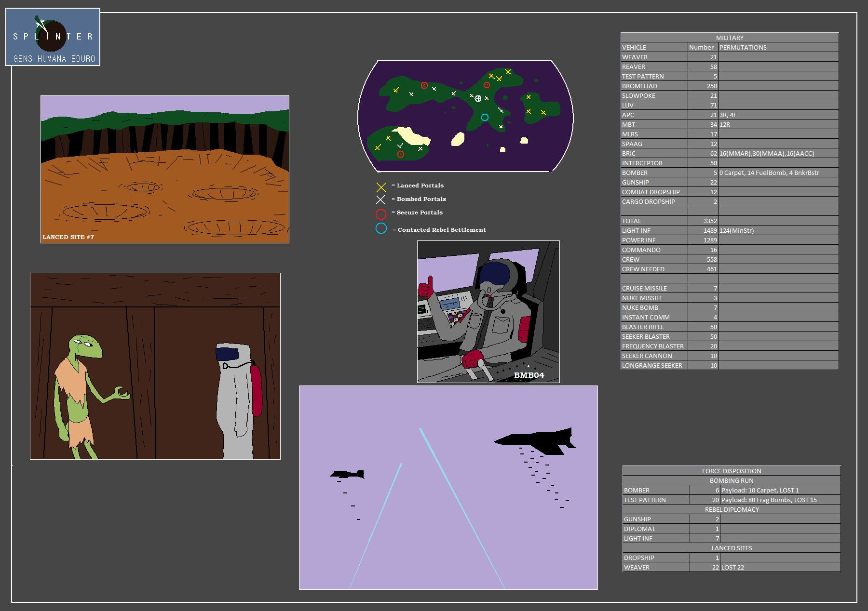Viewport: 868px width, 611px height.
Task: Click the TOTAL value 3352 cell
Action: tap(703, 221)
